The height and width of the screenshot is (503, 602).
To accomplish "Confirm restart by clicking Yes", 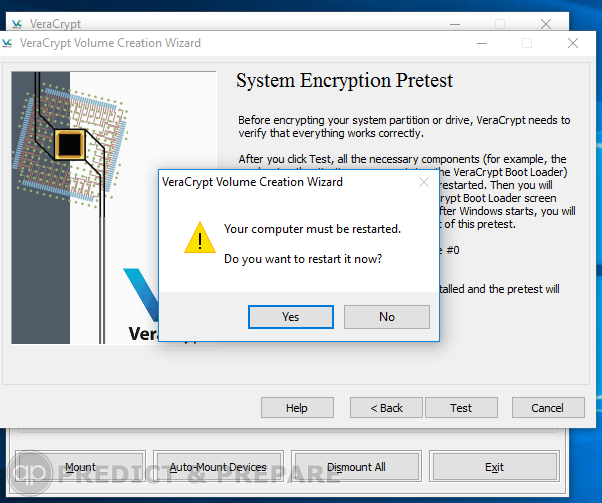I will point(291,317).
